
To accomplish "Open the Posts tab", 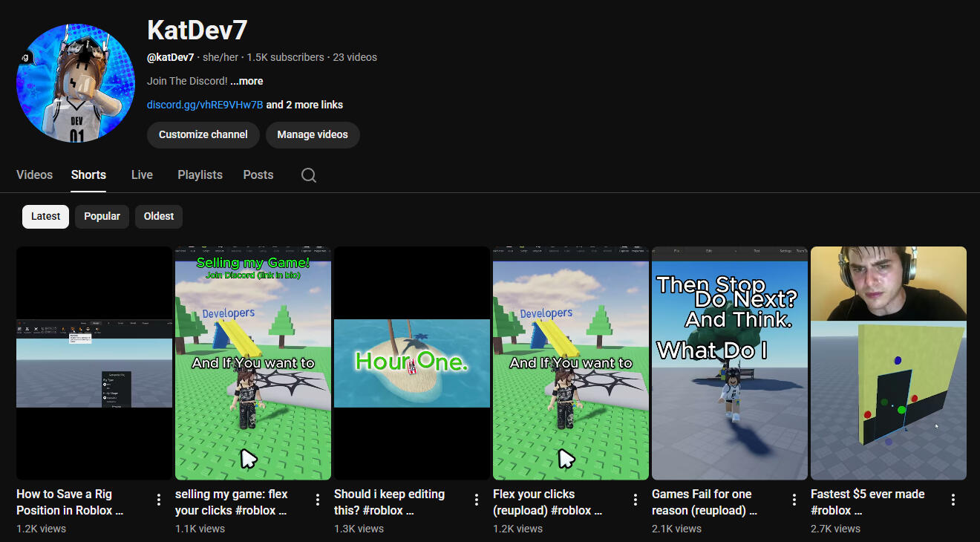I will (258, 175).
